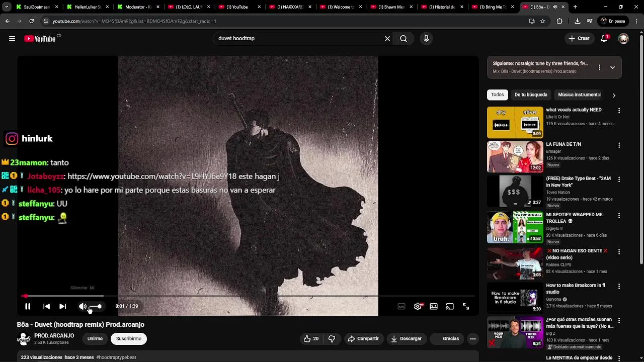Open the browser extensions puzzle icon
This screenshot has height=362, width=644.
(x=559, y=21)
